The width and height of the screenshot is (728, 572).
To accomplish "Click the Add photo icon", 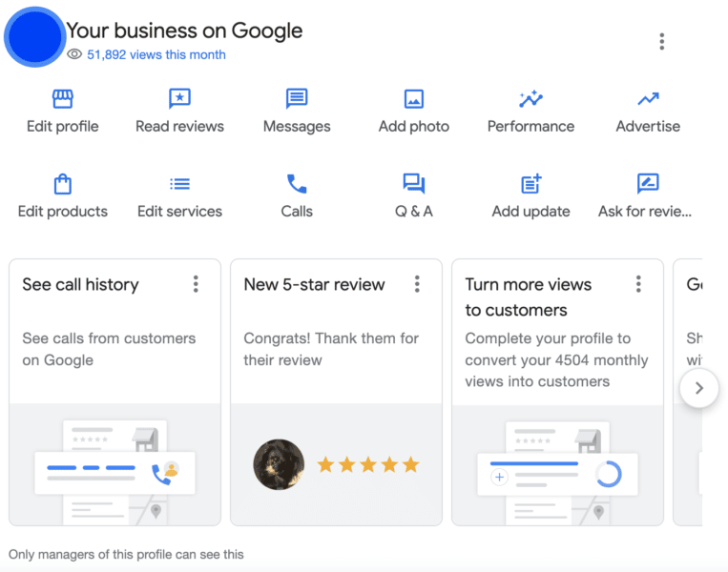I will [x=414, y=99].
